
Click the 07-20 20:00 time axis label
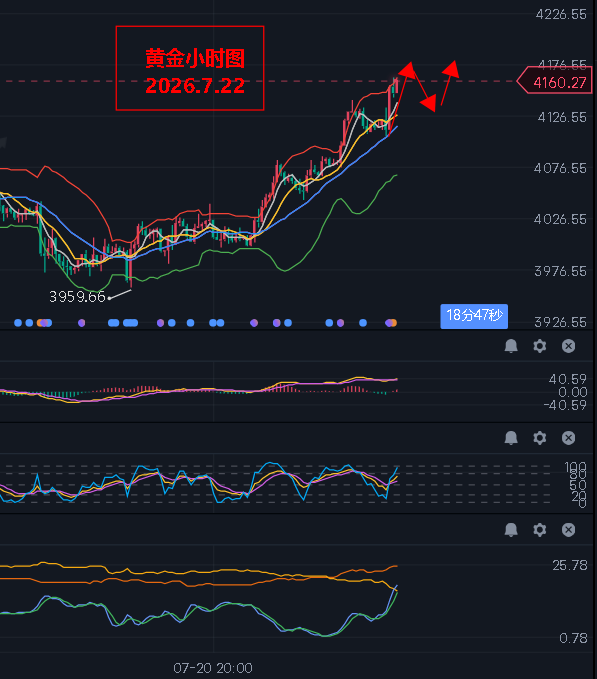[x=213, y=668]
